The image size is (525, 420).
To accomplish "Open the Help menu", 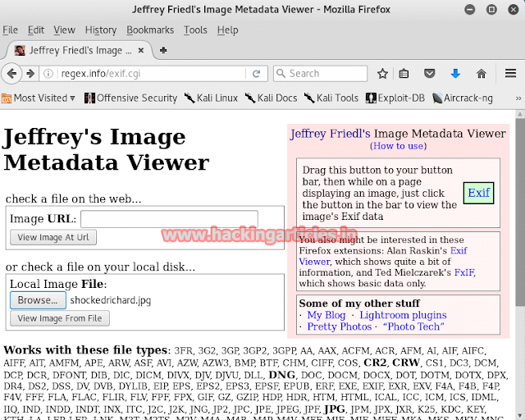I will (227, 30).
